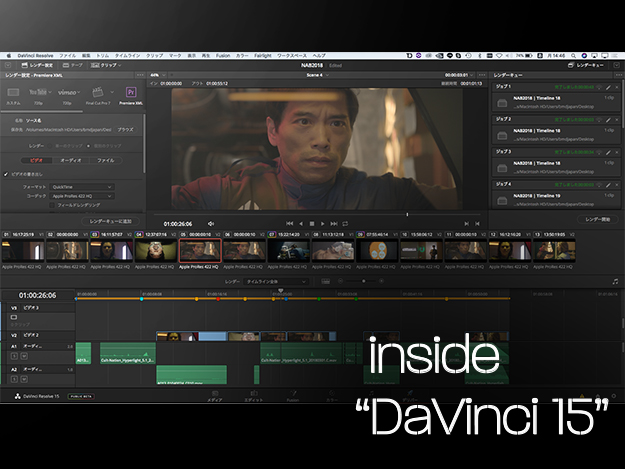Go to the Media (メディア) page
This screenshot has width=625, height=469.
[x=214, y=396]
